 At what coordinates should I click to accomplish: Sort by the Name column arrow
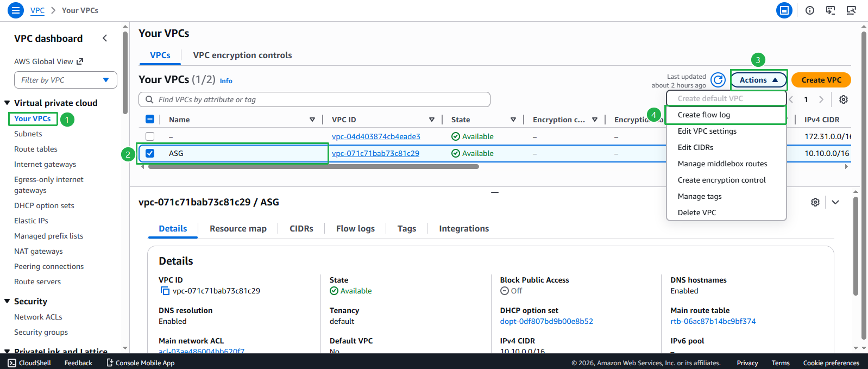point(312,120)
